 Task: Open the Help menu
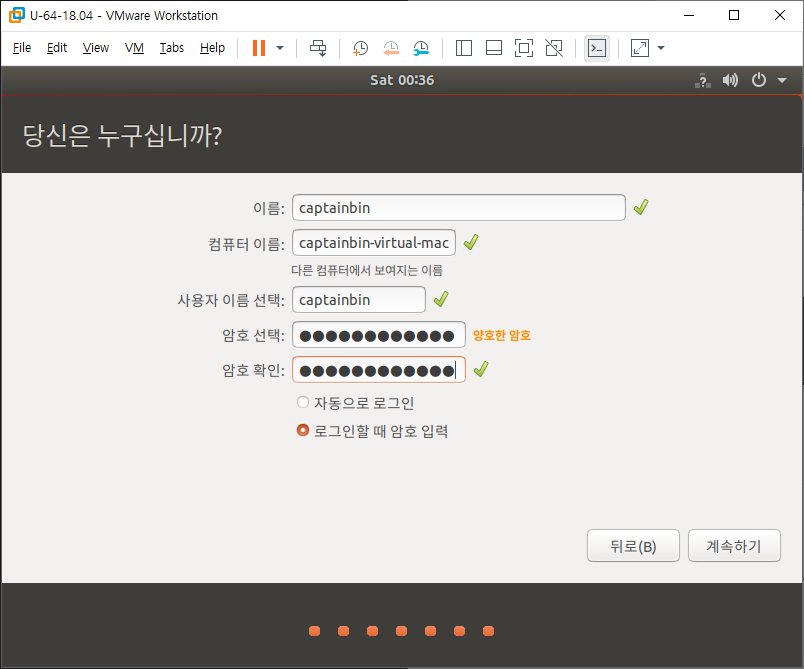(212, 48)
